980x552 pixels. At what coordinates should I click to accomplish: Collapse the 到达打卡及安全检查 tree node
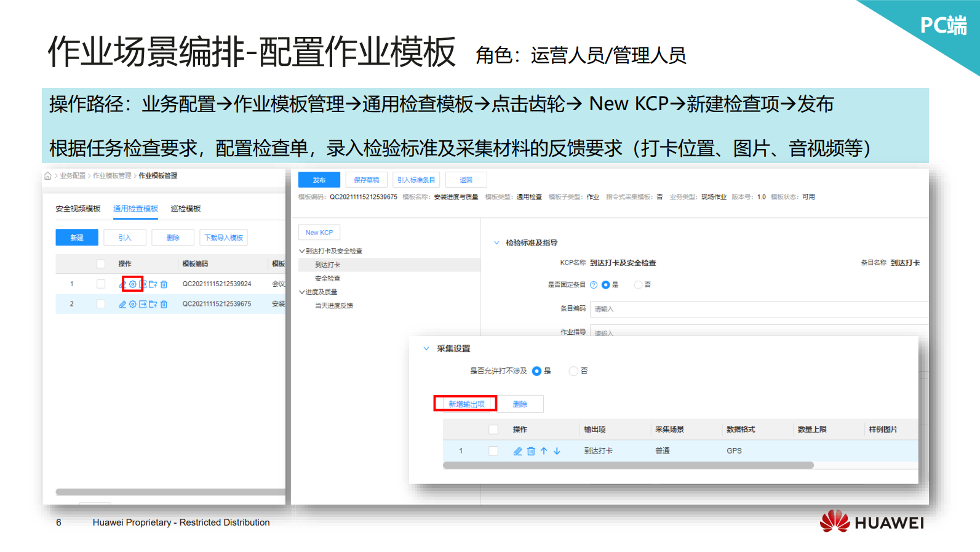coord(302,251)
